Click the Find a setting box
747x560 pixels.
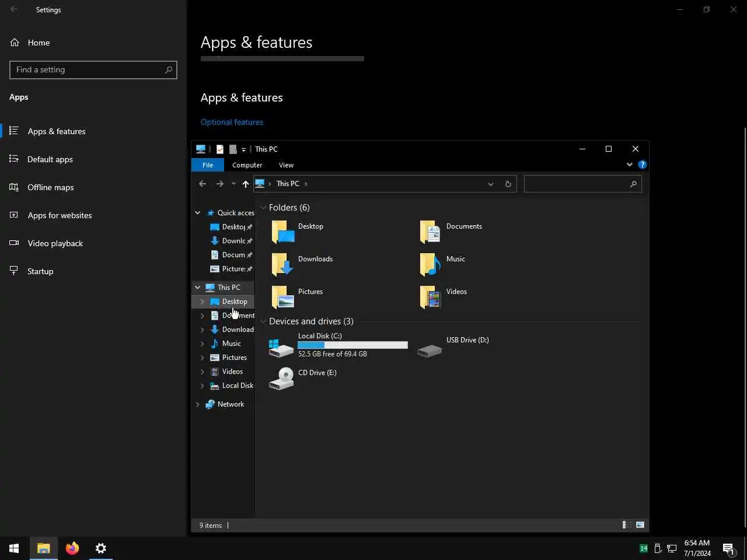[x=93, y=69]
